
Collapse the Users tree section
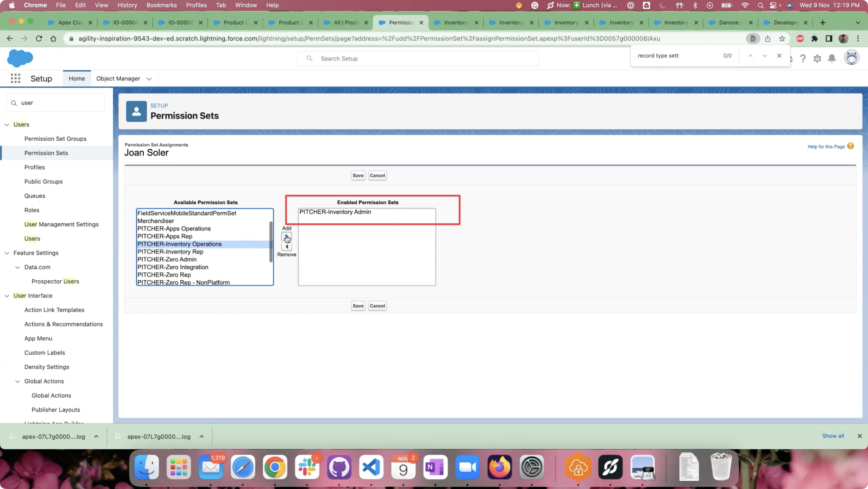(x=7, y=125)
